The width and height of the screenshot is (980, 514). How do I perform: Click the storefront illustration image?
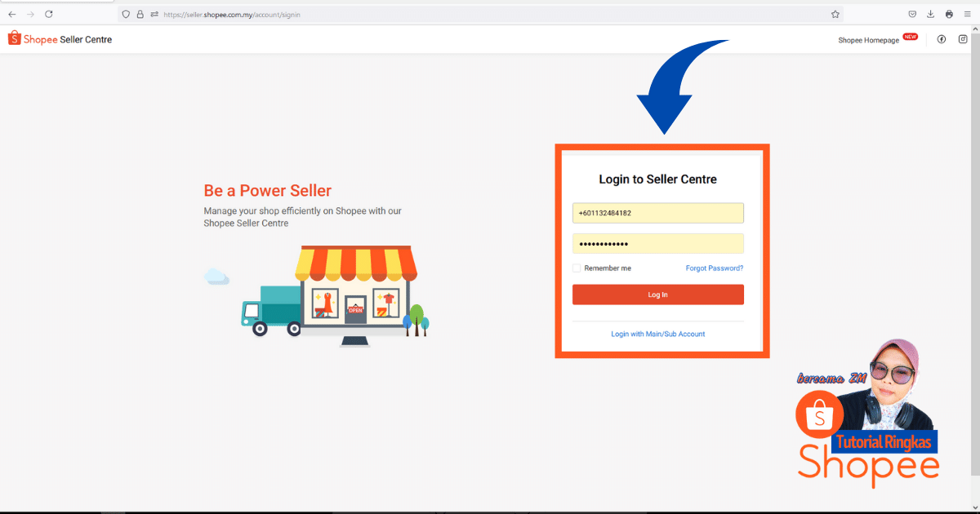click(316, 295)
